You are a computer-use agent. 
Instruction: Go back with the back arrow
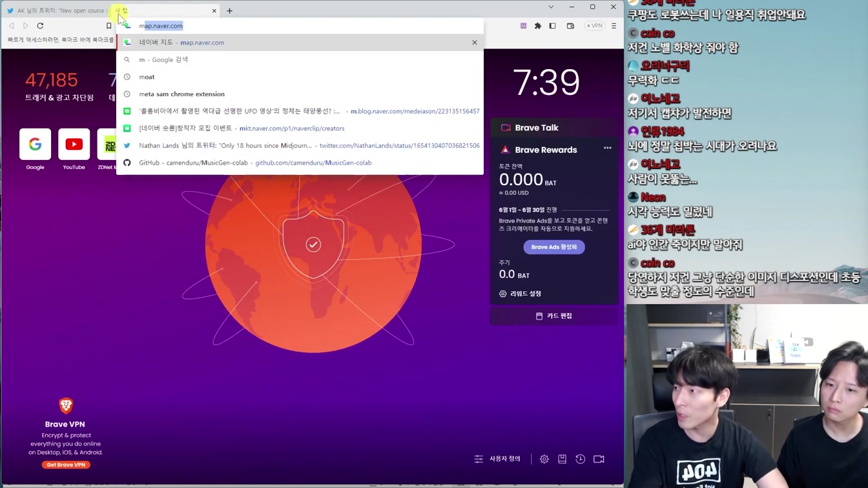(12, 26)
